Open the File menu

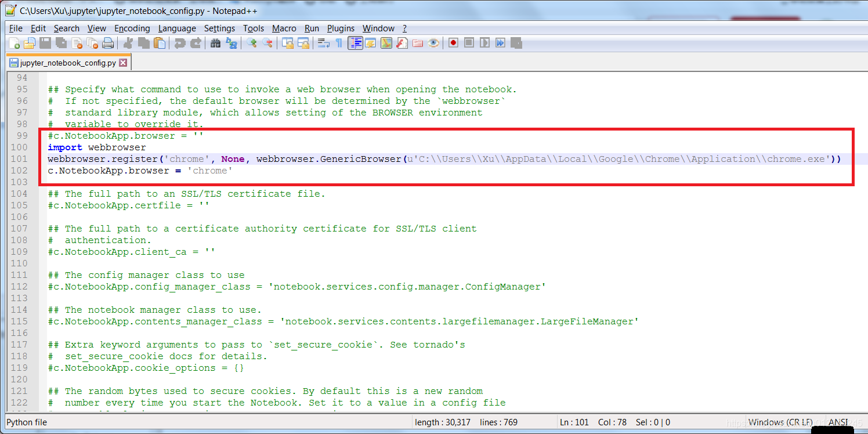pyautogui.click(x=16, y=28)
